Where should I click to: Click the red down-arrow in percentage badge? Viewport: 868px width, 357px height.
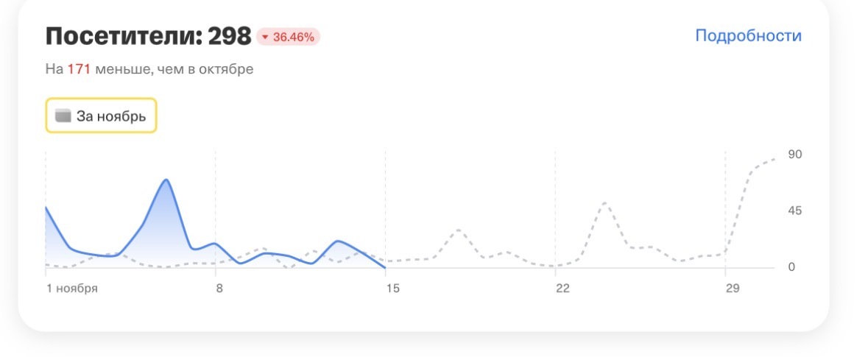[266, 37]
